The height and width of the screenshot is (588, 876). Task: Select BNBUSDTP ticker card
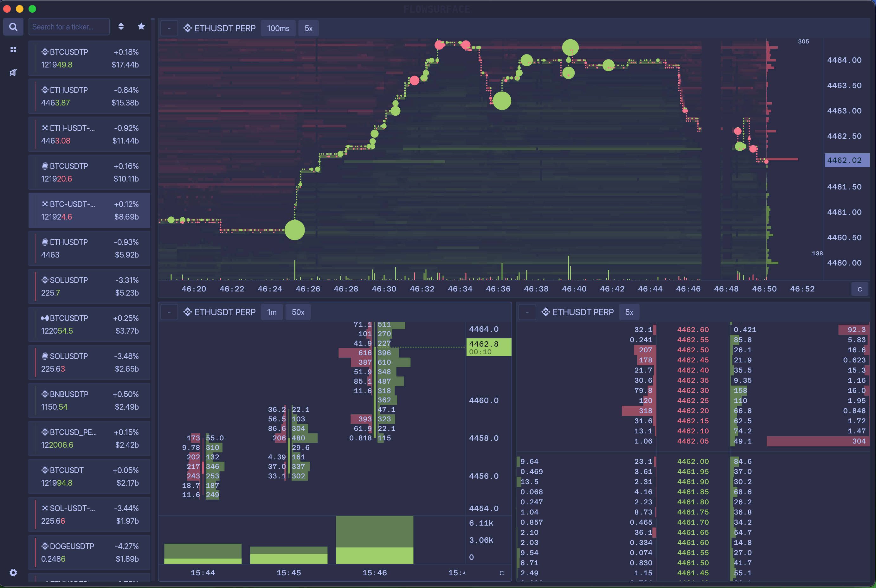pyautogui.click(x=89, y=400)
